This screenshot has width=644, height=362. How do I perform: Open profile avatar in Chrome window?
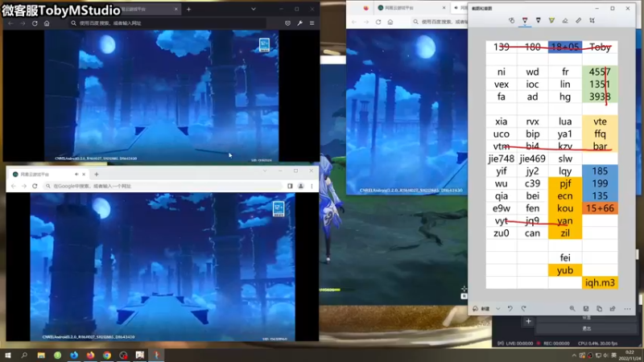[301, 187]
